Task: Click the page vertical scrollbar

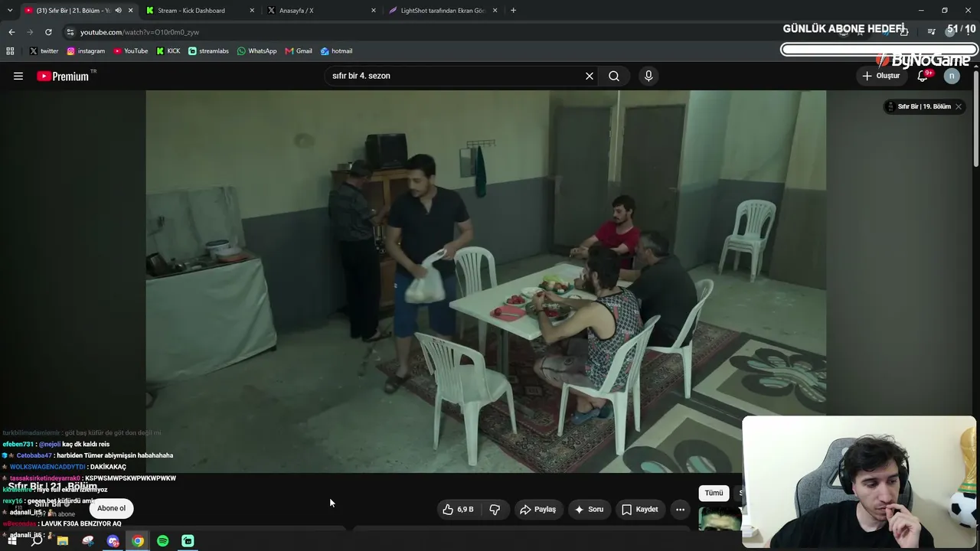Action: point(976,119)
